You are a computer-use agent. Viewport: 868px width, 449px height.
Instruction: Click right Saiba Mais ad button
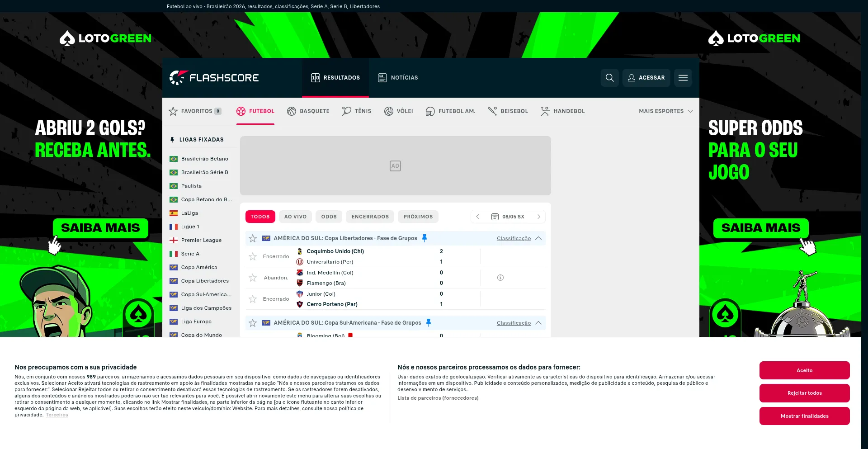click(x=761, y=228)
